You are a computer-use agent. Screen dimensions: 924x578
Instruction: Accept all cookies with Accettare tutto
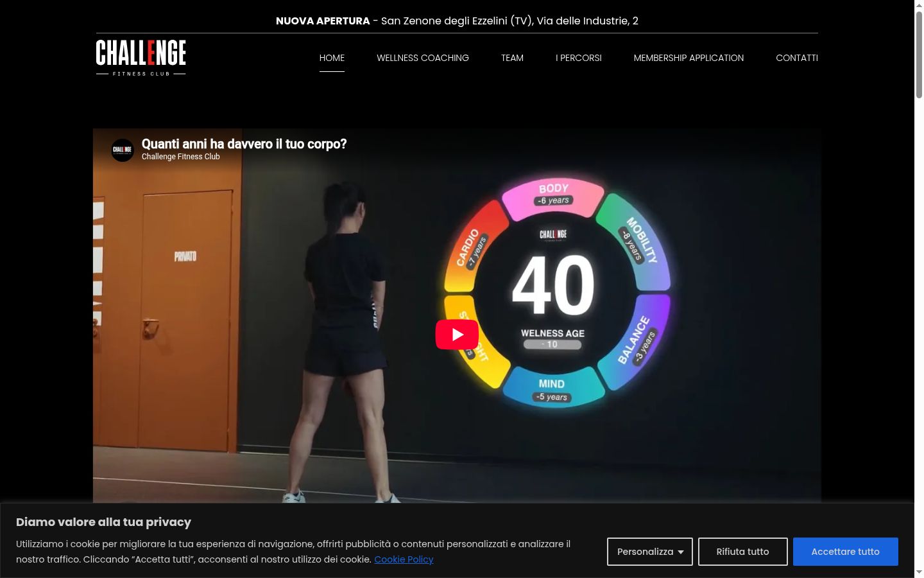pos(846,552)
